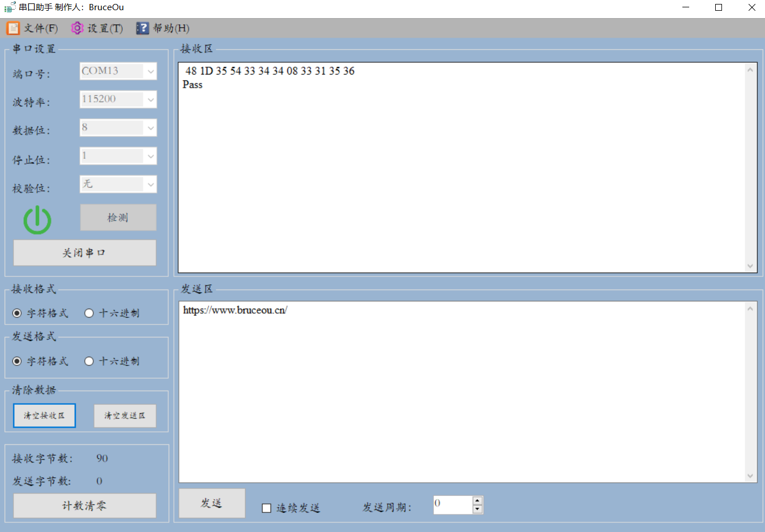
Task: Click the blue question mark help icon
Action: point(143,28)
